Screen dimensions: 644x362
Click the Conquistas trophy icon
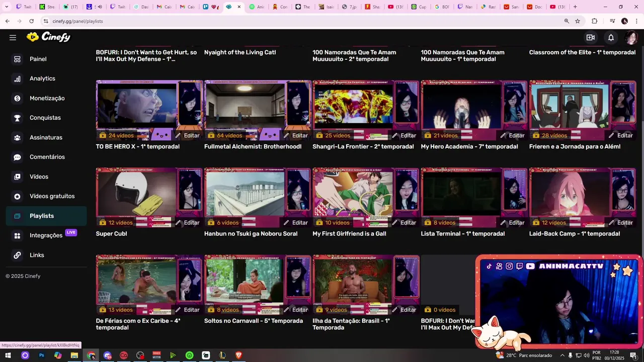click(17, 118)
